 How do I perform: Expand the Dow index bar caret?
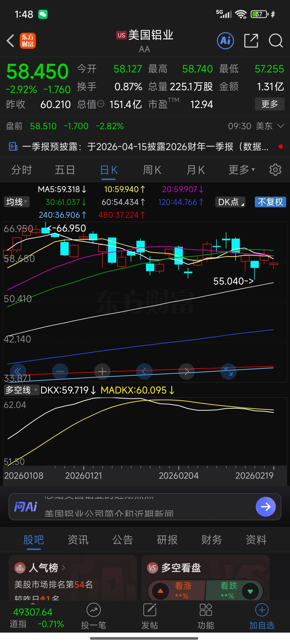click(33, 603)
